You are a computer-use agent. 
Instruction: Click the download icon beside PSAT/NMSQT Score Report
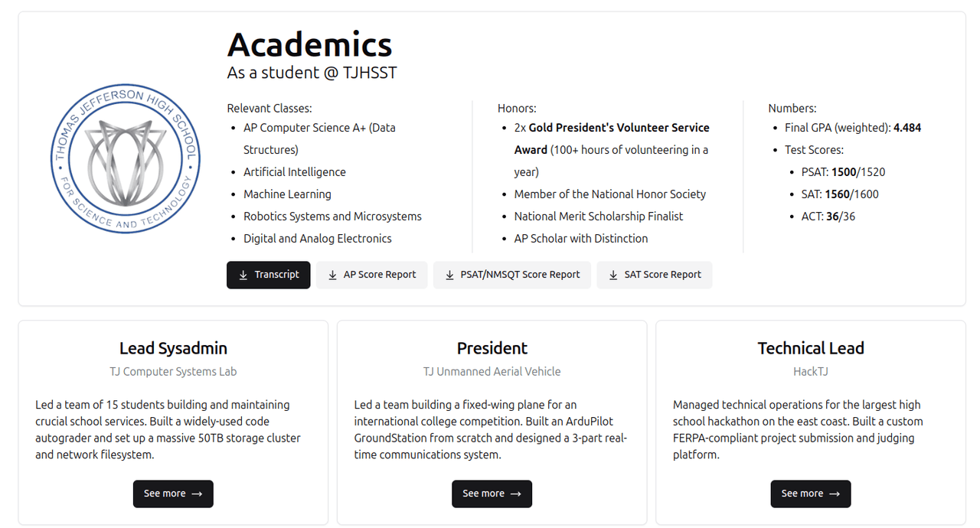point(450,275)
